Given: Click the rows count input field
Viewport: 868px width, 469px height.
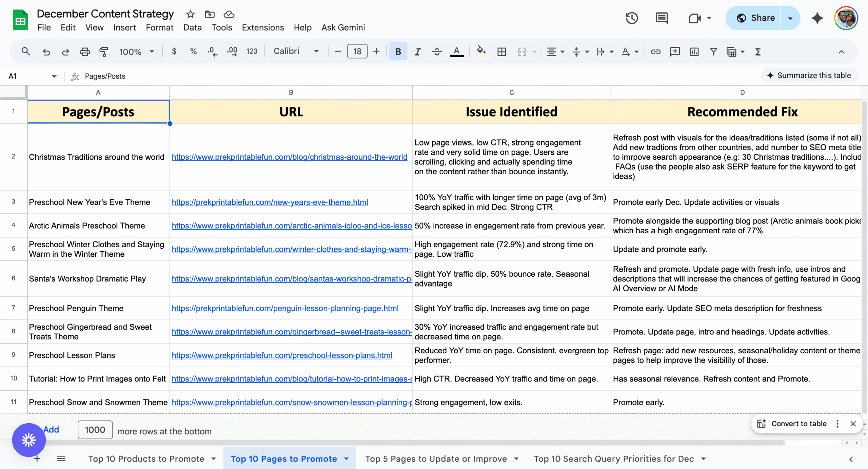Looking at the screenshot, I should (x=95, y=430).
